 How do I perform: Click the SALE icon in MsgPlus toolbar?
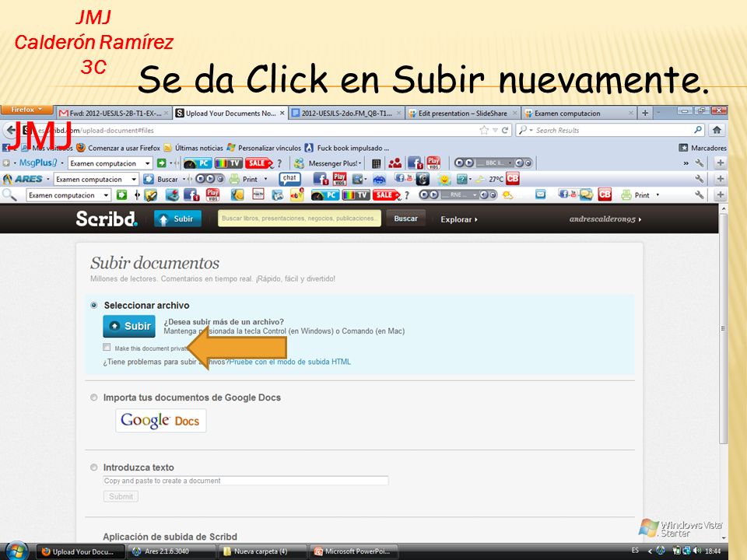(258, 163)
